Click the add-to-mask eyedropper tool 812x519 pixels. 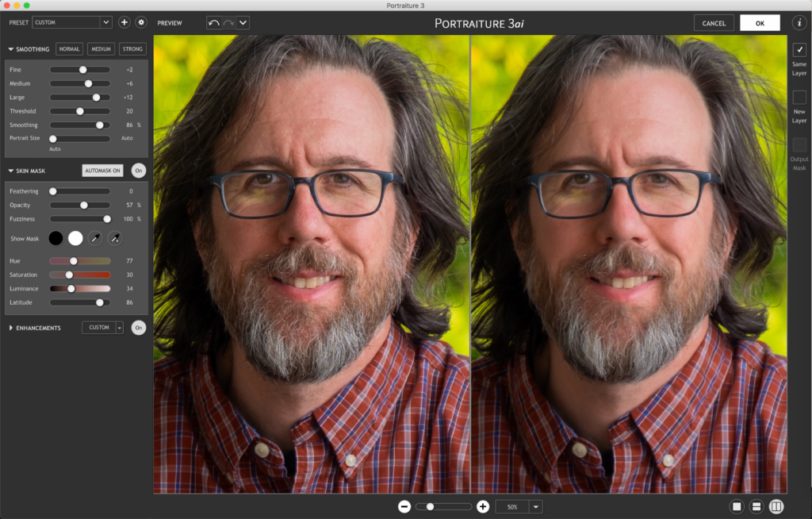[115, 238]
